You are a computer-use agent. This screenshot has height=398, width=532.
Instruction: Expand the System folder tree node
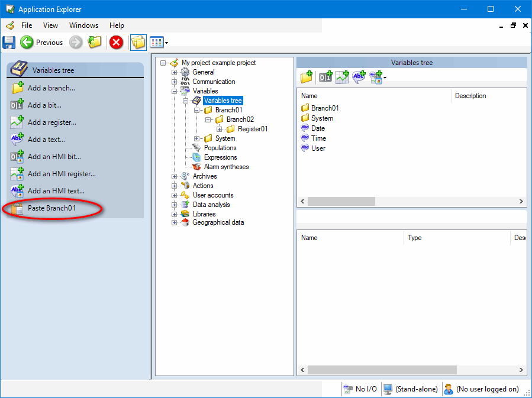(x=197, y=138)
